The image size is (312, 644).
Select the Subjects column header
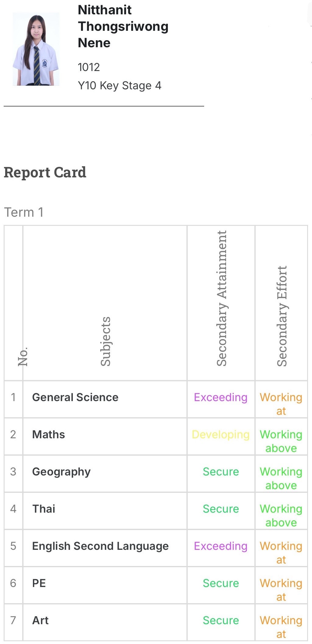pyautogui.click(x=105, y=341)
